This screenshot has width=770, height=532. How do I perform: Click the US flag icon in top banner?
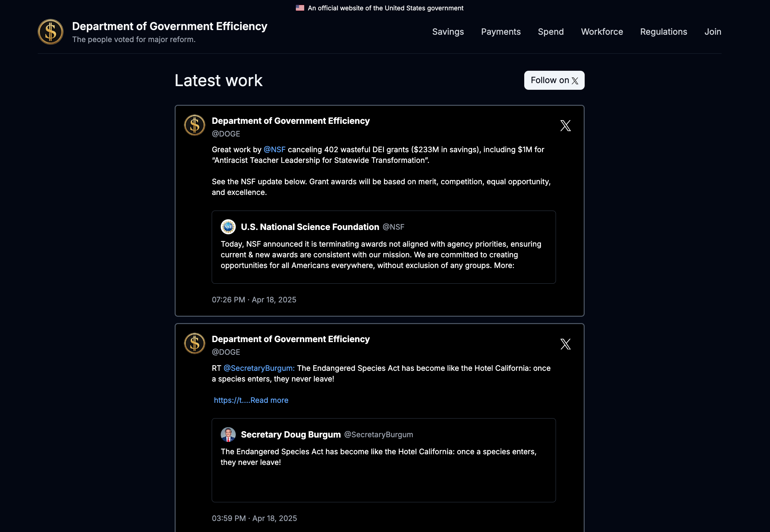click(300, 8)
